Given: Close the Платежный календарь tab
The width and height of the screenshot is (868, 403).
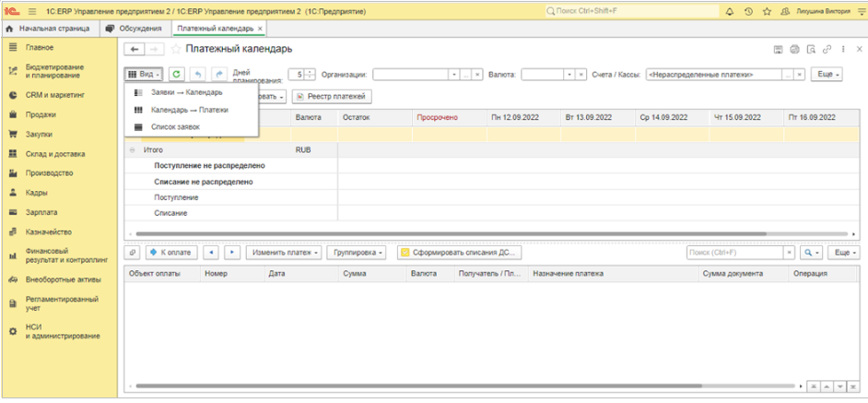Looking at the screenshot, I should (x=260, y=29).
